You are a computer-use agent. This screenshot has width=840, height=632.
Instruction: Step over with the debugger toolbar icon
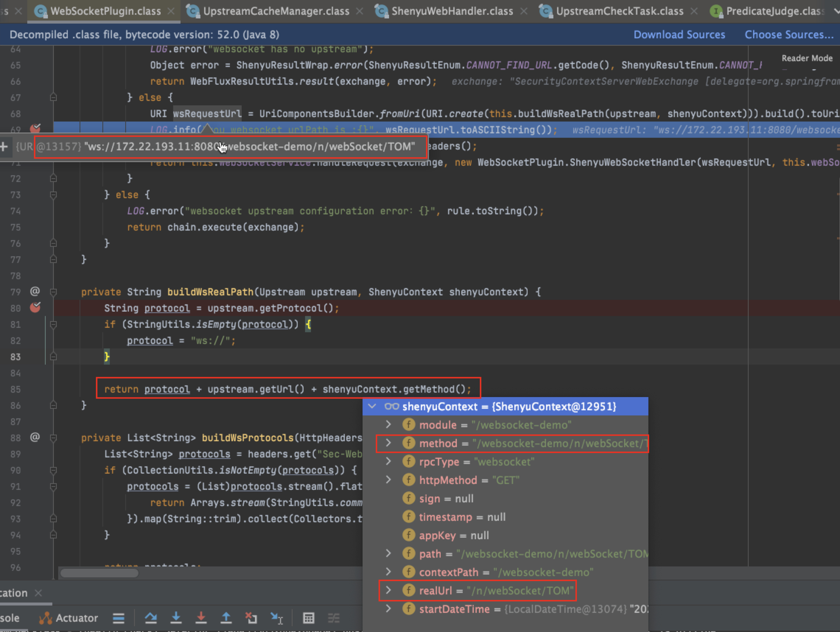[151, 618]
